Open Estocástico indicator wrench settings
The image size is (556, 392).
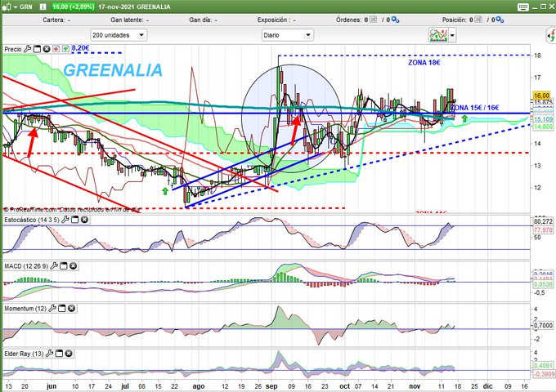[x=65, y=220]
